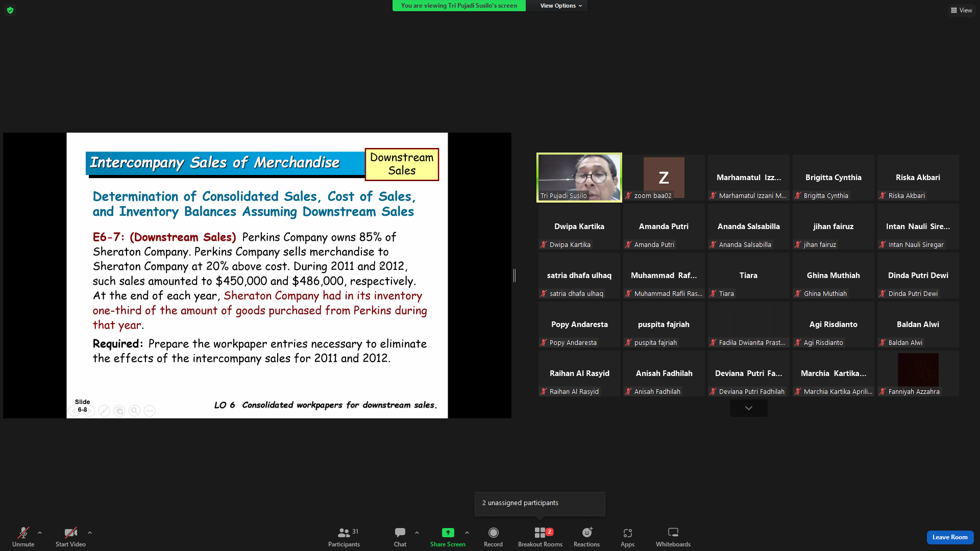
Task: Click the 'Intercompany Sales of Merchandise' slide title
Action: pyautogui.click(x=214, y=163)
